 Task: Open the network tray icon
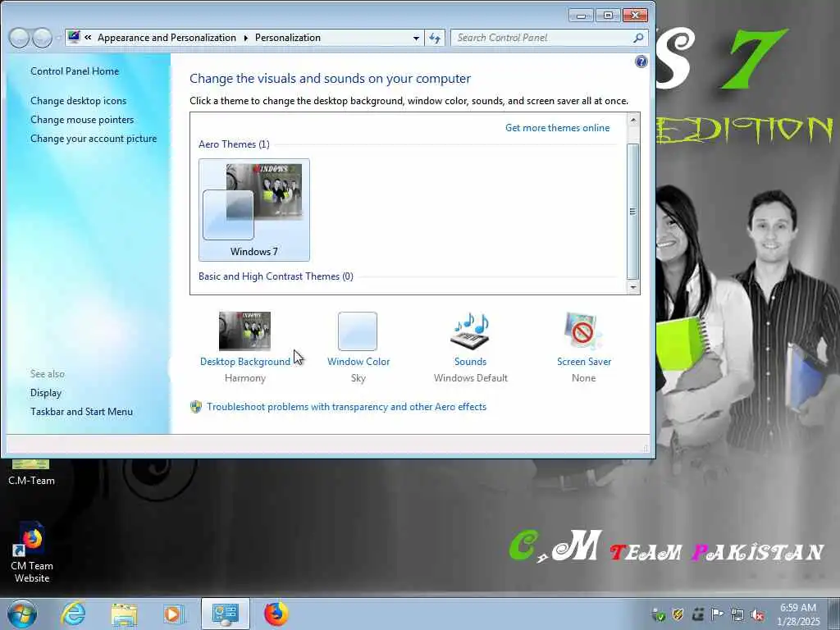737,614
